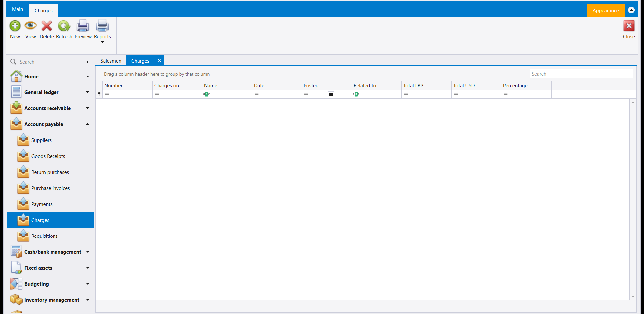Click the sidebar Search field

point(50,62)
